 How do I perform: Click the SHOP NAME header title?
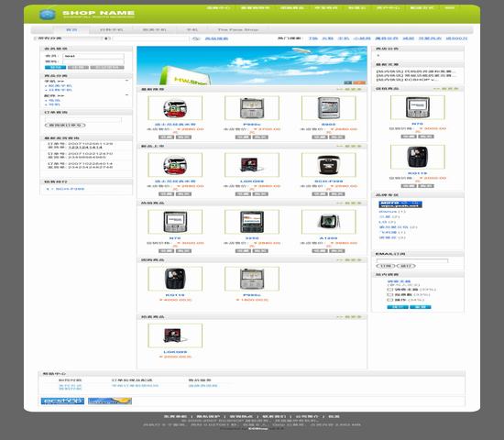[98, 13]
